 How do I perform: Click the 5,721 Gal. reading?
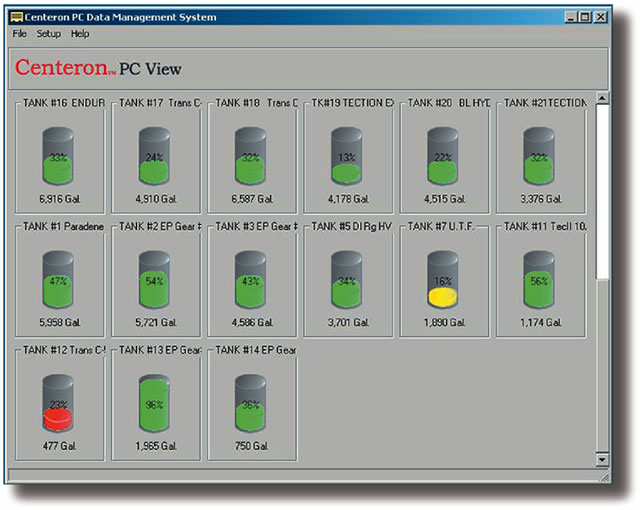click(156, 323)
